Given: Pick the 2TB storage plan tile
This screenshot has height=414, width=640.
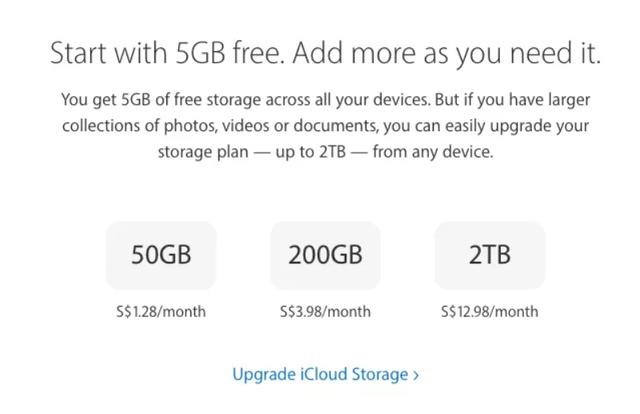Looking at the screenshot, I should (489, 255).
